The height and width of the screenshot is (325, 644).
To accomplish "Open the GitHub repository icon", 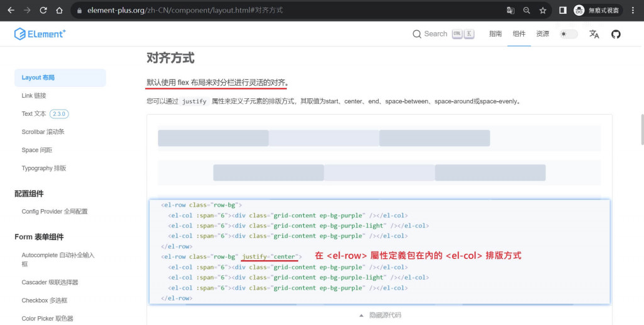I will [616, 34].
